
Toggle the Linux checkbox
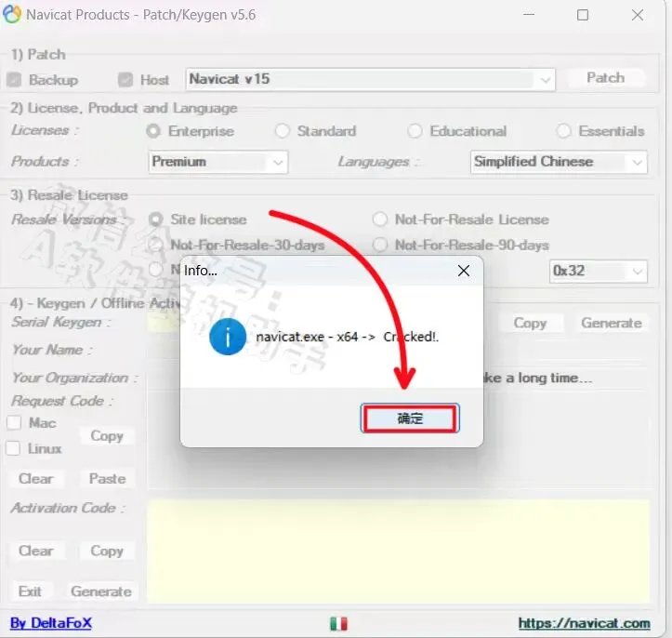(13, 448)
